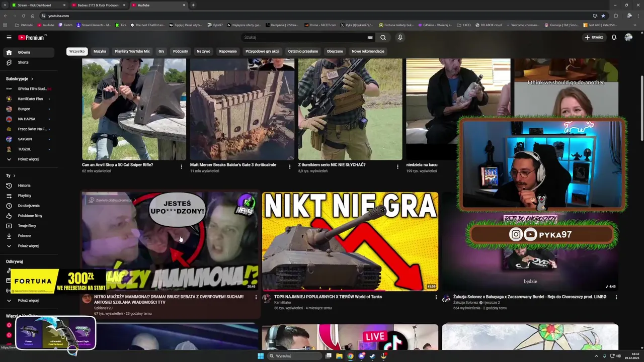Select the Na żywo filter chip
Viewport: 644px width, 362px height.
click(x=203, y=51)
